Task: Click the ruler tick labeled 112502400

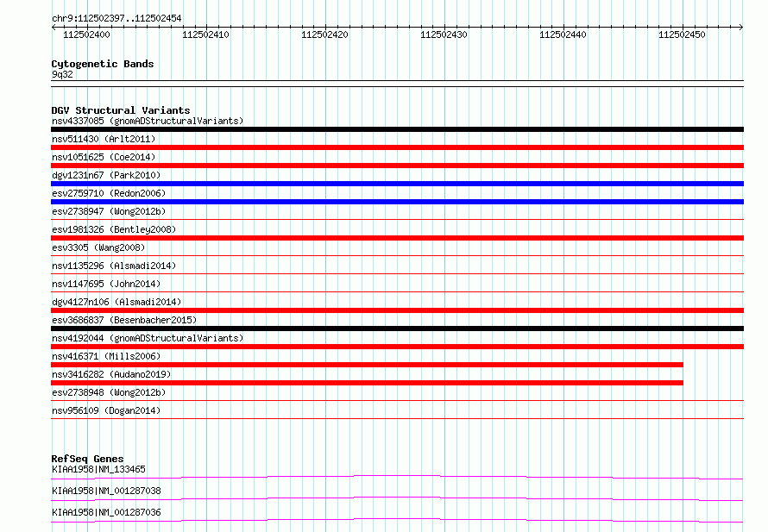Action: coord(86,34)
